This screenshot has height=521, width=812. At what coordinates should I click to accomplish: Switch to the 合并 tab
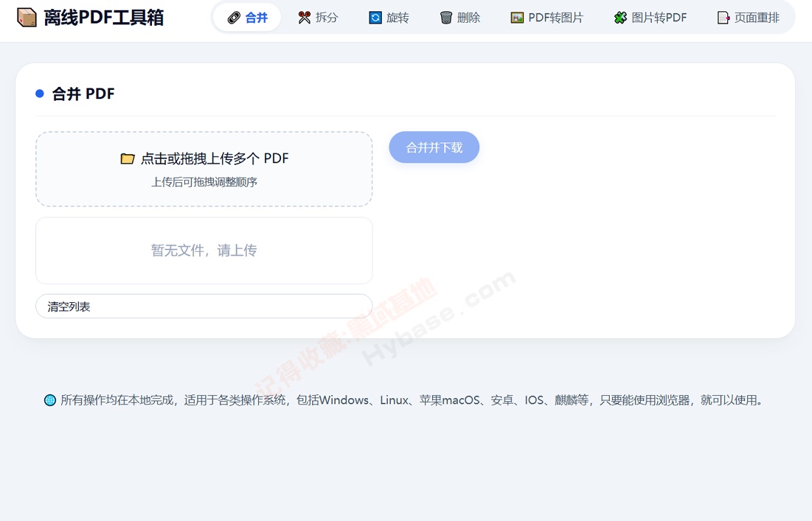click(x=248, y=18)
